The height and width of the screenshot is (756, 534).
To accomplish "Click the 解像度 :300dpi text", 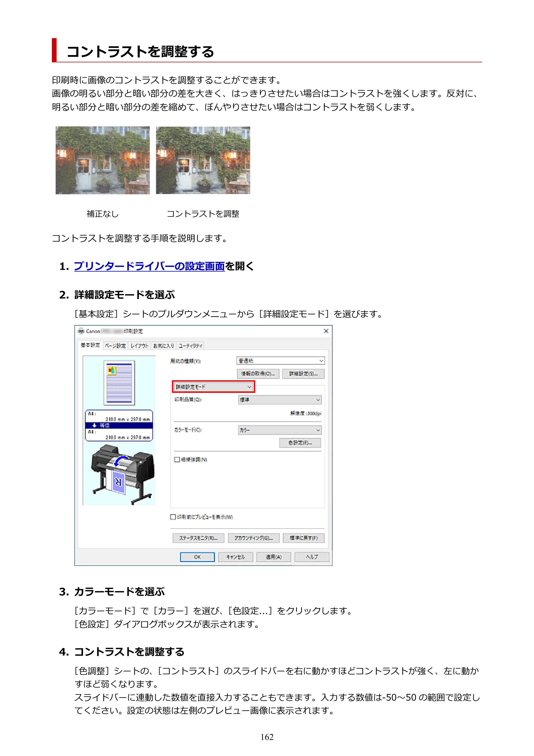I will click(x=306, y=414).
